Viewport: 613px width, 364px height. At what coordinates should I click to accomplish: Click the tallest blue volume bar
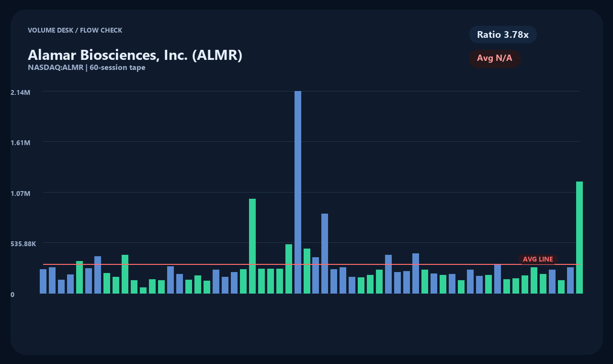298,192
